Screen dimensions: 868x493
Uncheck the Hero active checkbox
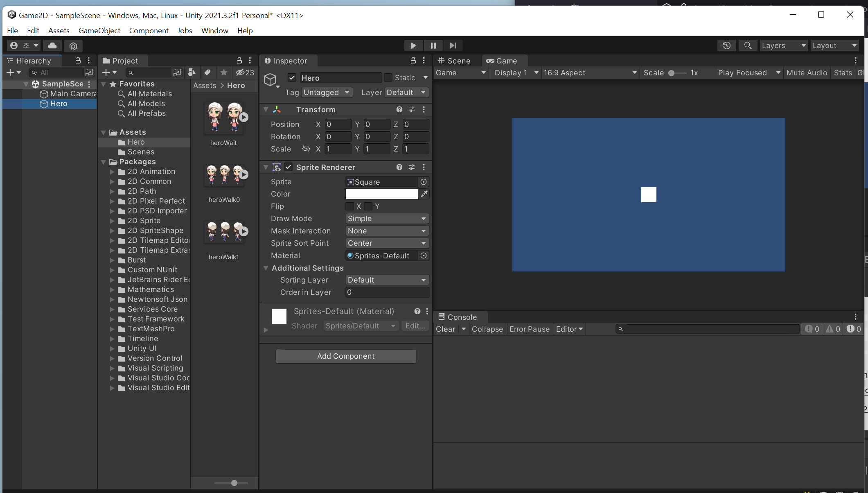(x=292, y=78)
